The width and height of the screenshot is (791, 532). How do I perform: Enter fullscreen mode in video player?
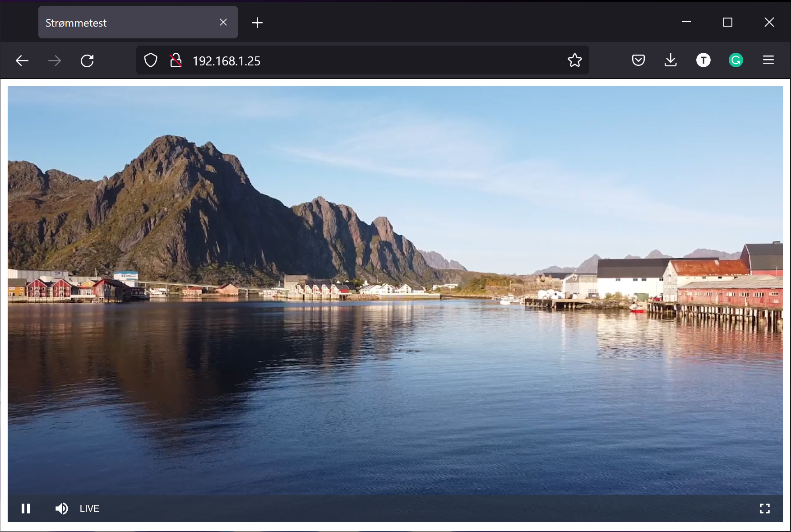point(764,509)
